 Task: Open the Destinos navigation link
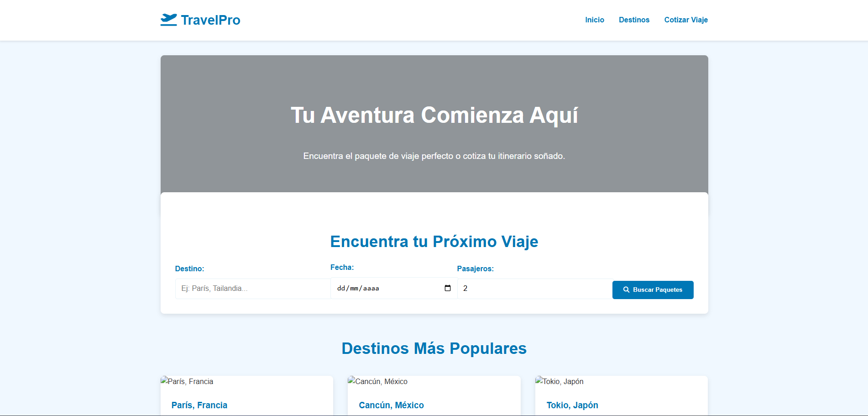click(x=634, y=20)
